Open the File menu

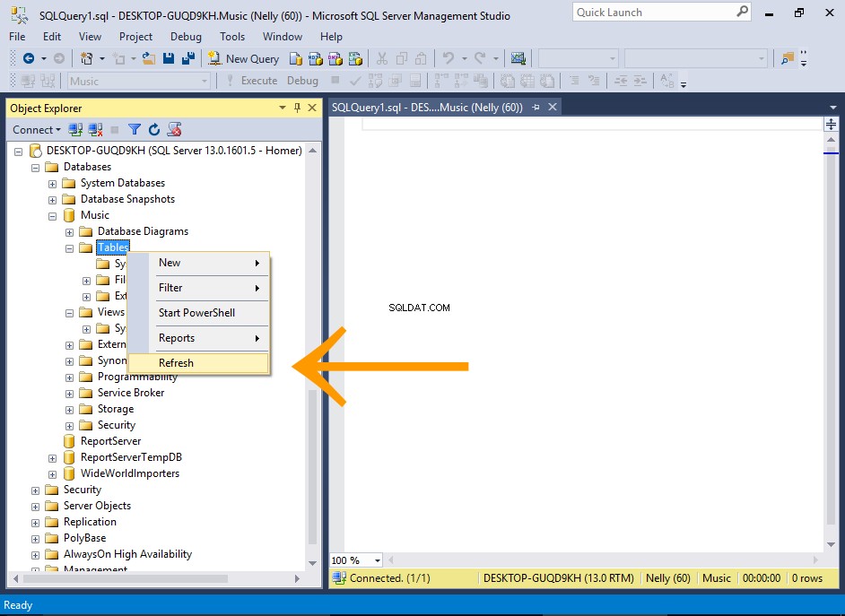(17, 37)
